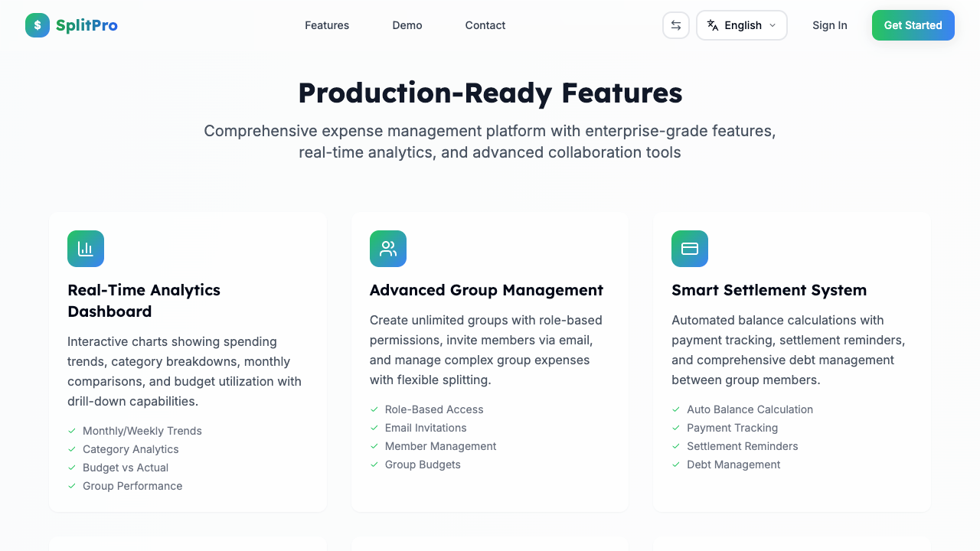Click the group members icon on Advanced Group Management
980x551 pixels.
(x=387, y=249)
